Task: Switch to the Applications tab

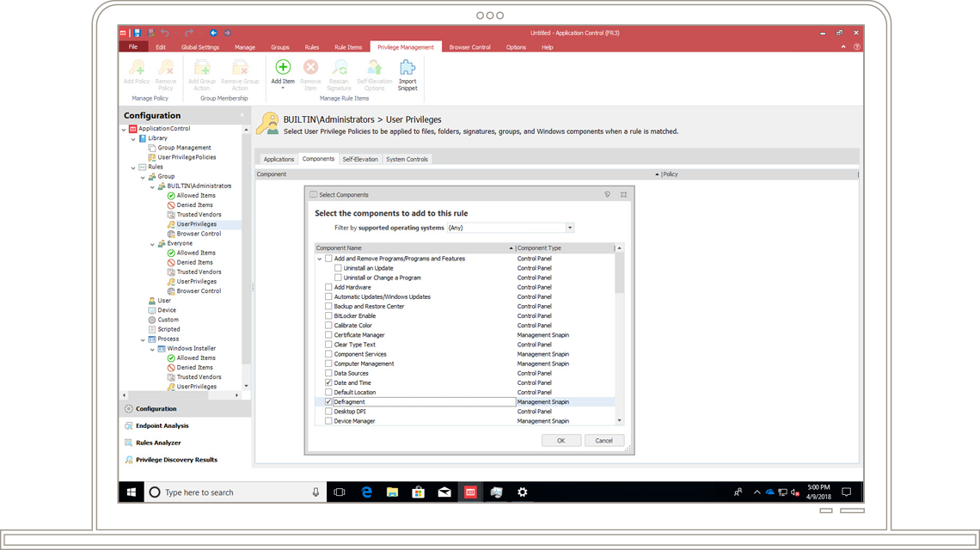Action: [x=279, y=159]
